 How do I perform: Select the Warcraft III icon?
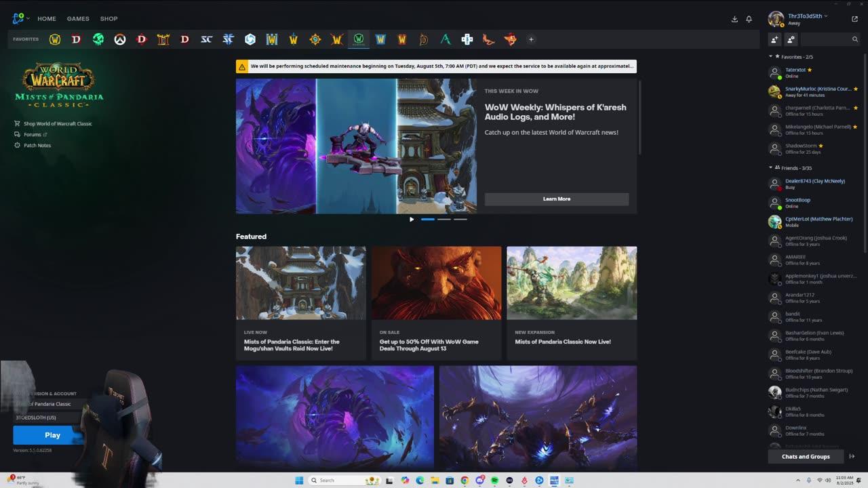272,39
